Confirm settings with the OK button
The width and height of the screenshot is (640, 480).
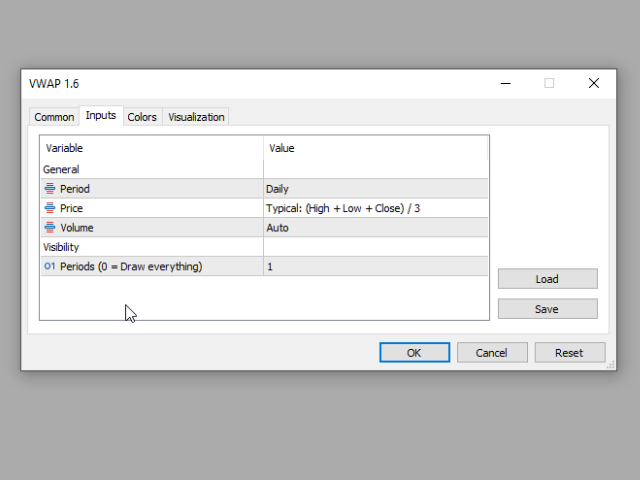pos(414,352)
